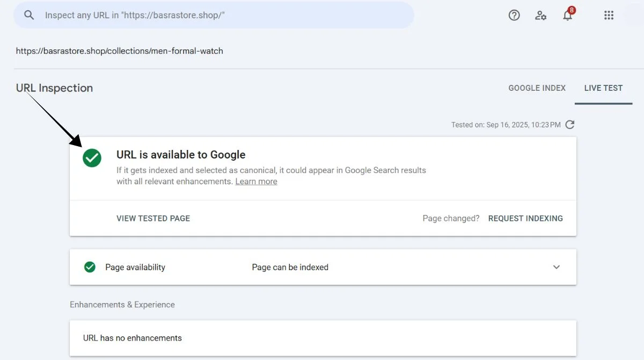Click 'Page can be indexed' text
The height and width of the screenshot is (360, 644).
(290, 267)
